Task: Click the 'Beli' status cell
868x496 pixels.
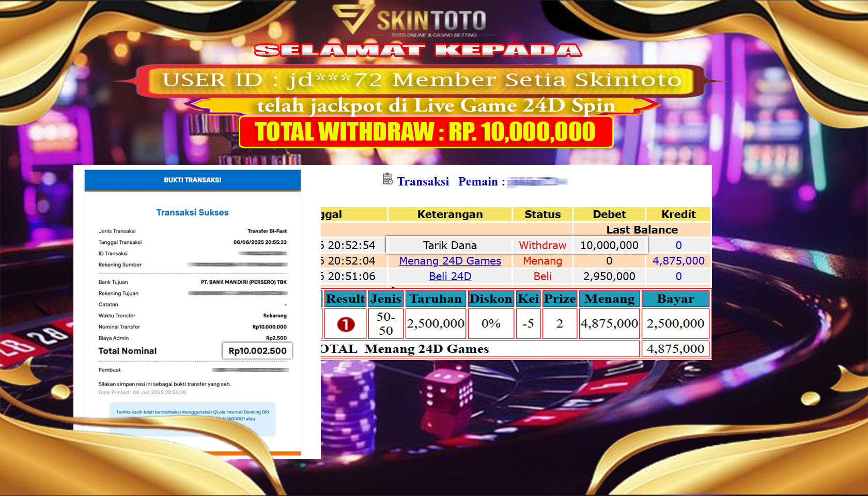Action: [542, 276]
